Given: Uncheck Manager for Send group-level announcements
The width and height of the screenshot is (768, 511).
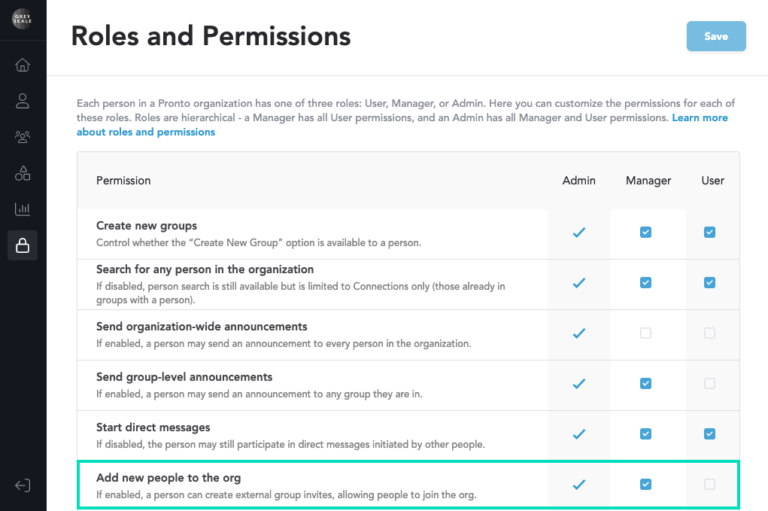Looking at the screenshot, I should pyautogui.click(x=646, y=384).
